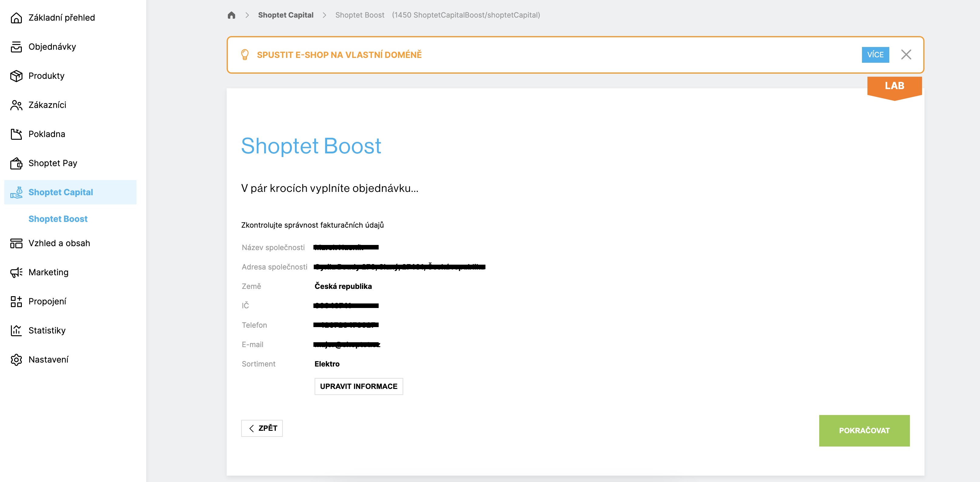The width and height of the screenshot is (980, 482).
Task: Click the SPUSTIT E-SHOP NA VLASTNÍ DOMÉNĚ text
Action: [x=339, y=55]
